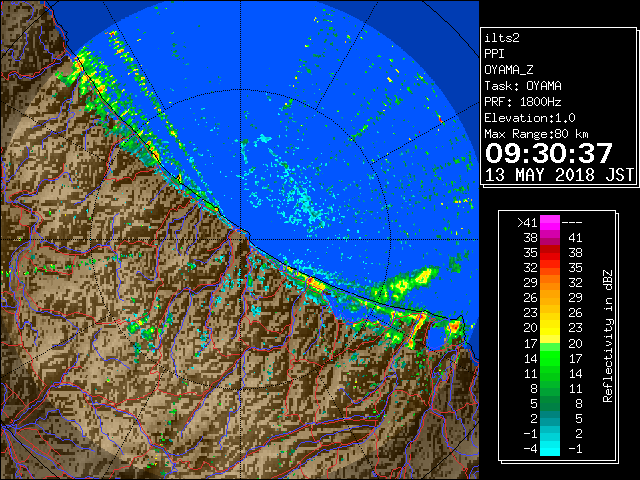The image size is (640, 480).
Task: Click the Task: OYAMA text
Action: click(523, 86)
